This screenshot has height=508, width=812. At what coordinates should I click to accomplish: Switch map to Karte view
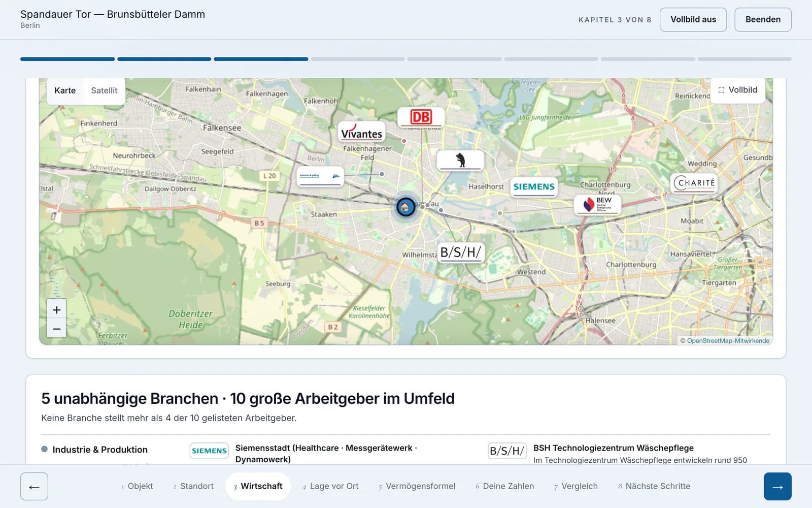pos(65,90)
